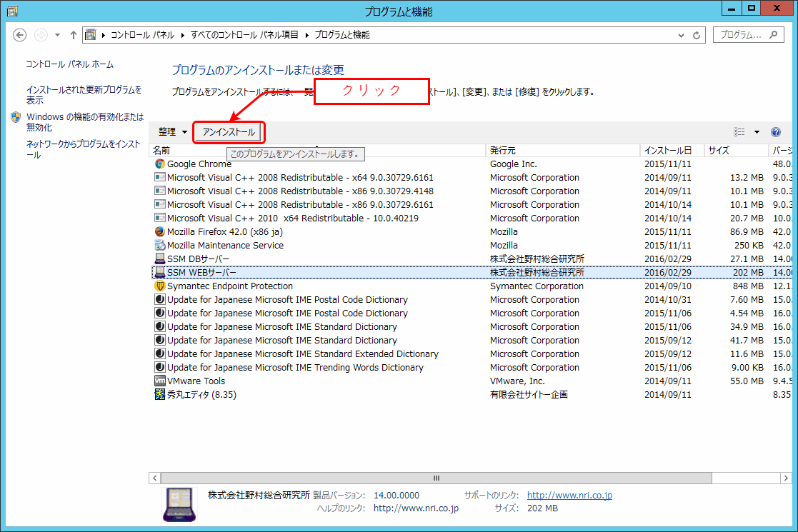Click the Symantec Endpoint Protection shield icon

click(x=160, y=286)
